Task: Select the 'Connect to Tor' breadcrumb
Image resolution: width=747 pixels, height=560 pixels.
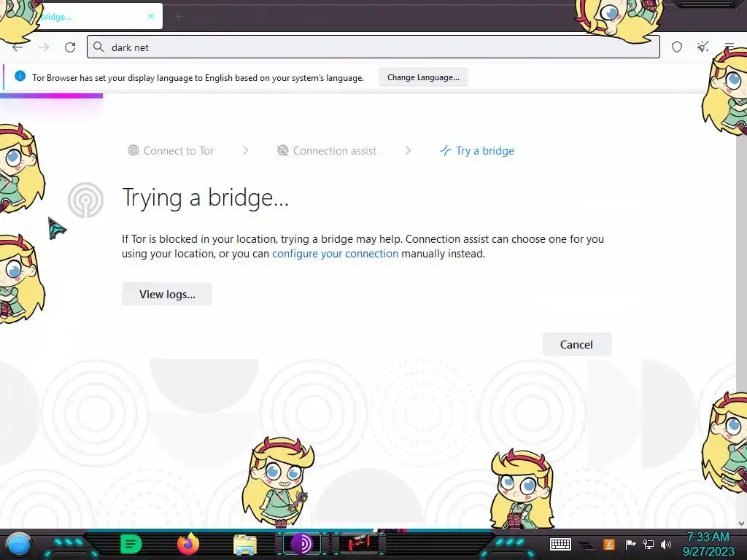Action: click(171, 150)
